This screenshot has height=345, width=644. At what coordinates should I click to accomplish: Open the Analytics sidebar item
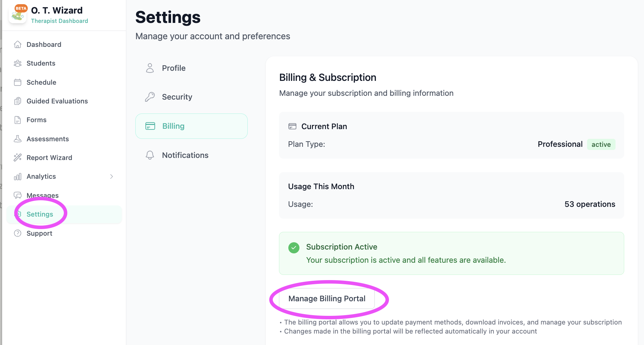tap(41, 176)
